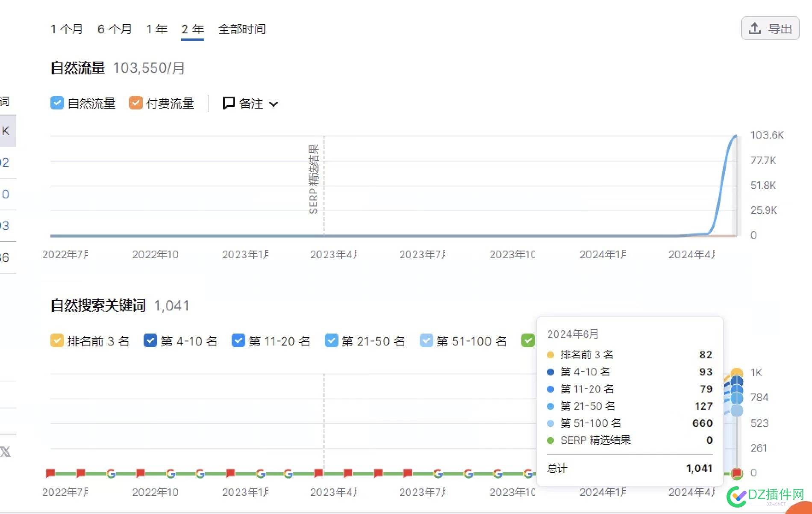
Task: Click the first Google G marker on keywords timeline
Action: coord(111,473)
